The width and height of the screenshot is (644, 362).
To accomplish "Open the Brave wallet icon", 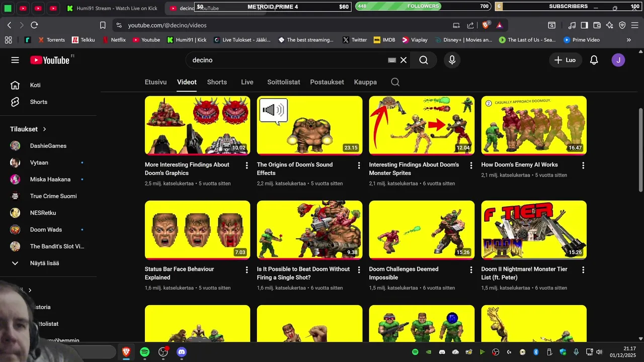I will point(597,25).
